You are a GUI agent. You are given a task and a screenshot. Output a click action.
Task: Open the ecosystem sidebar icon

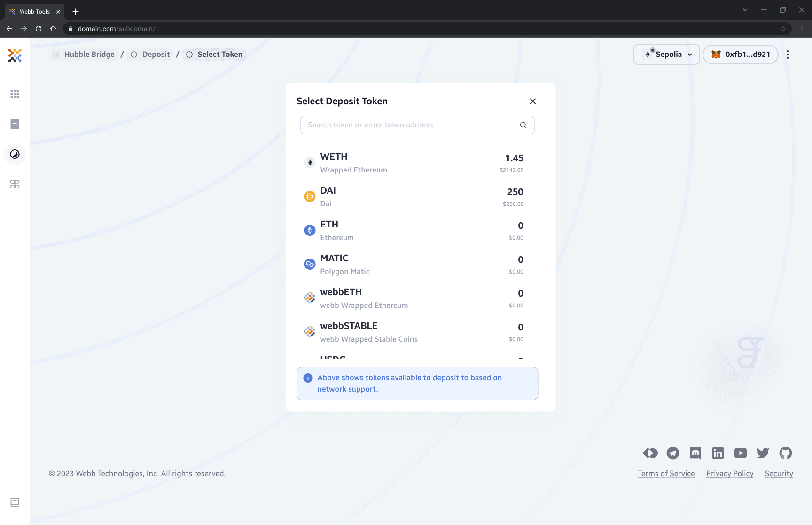[x=15, y=184]
